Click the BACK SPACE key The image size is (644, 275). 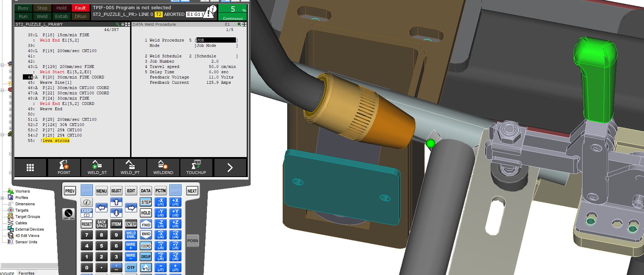point(102,224)
